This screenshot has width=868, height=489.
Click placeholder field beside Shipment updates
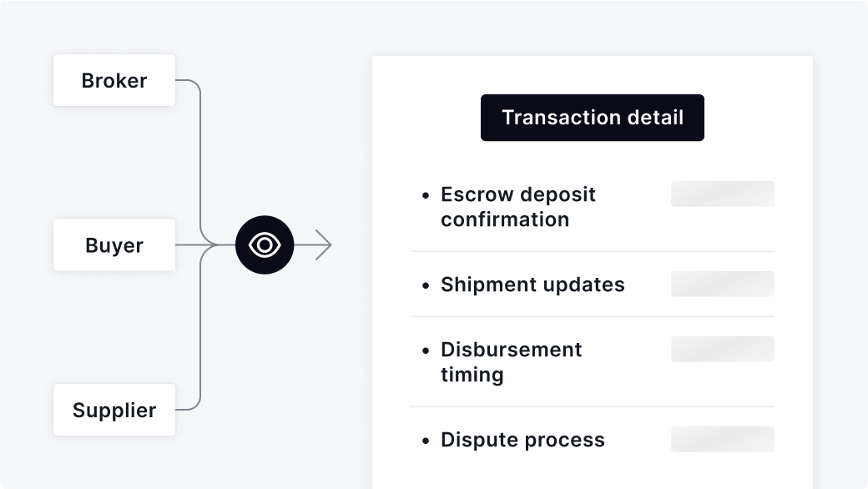723,284
